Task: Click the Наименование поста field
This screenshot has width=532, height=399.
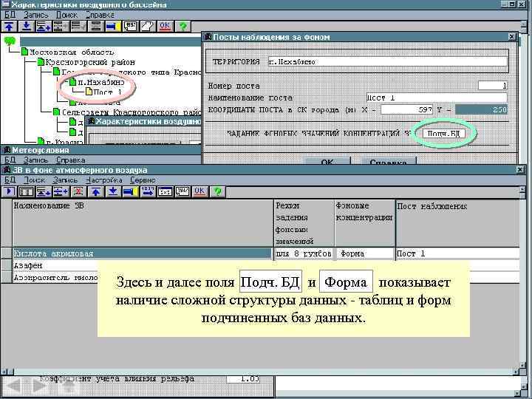Action: [437, 98]
